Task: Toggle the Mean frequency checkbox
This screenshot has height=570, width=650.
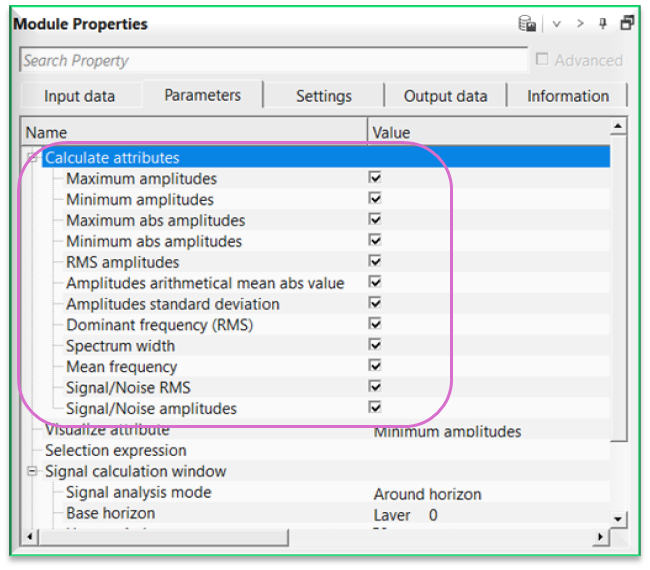Action: (375, 366)
